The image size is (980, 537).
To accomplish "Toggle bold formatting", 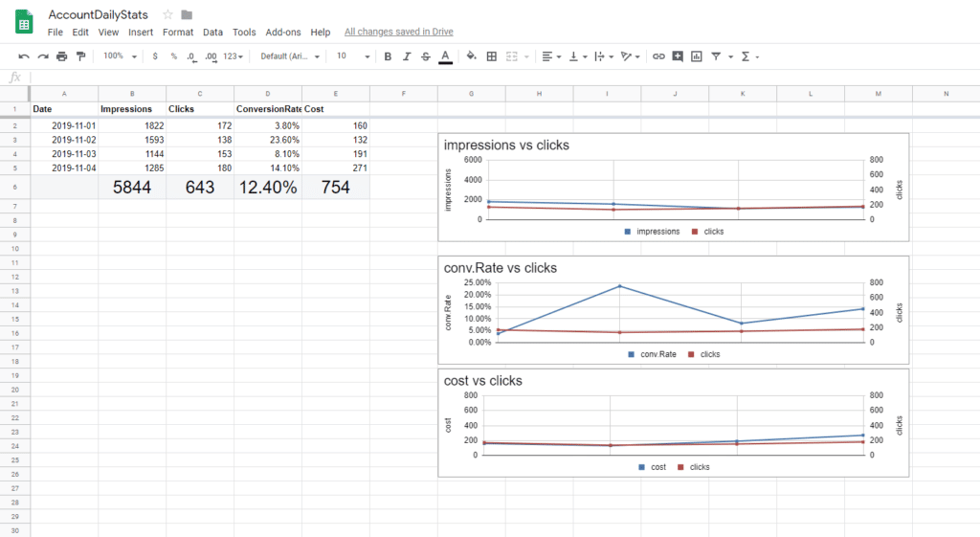I will 388,56.
